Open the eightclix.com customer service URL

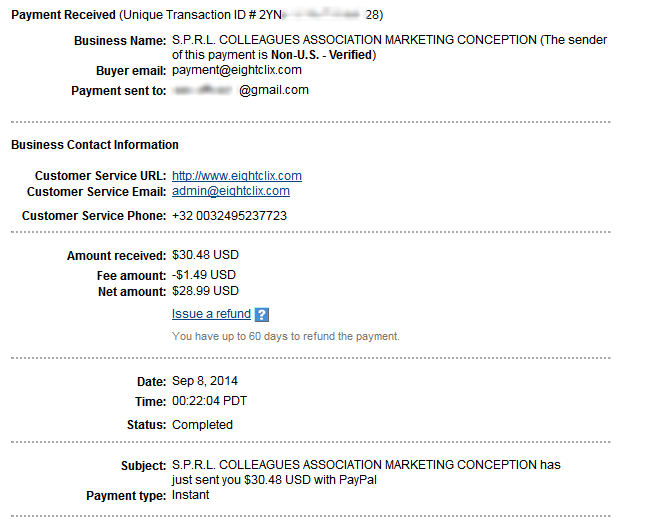(x=236, y=176)
